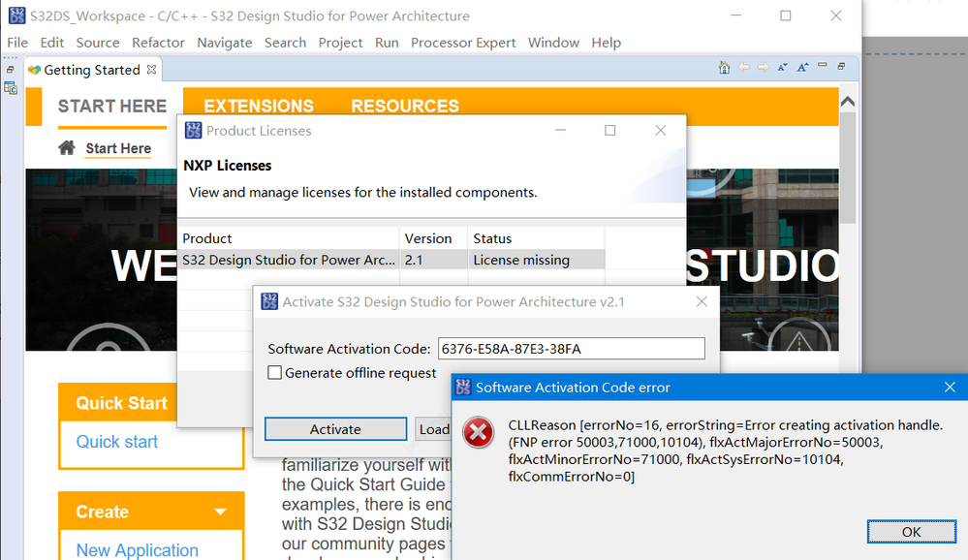968x560 pixels.
Task: Open the Navigate menu
Action: click(225, 43)
